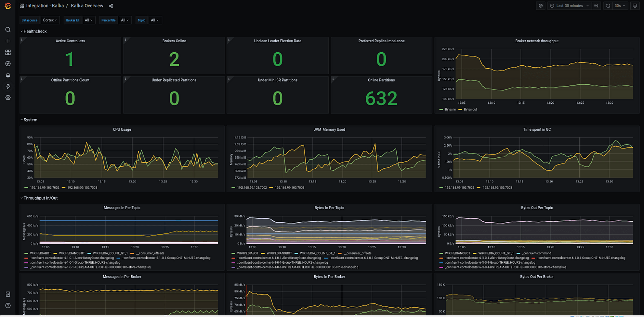Open the datasource Cortex dropdown
Image resolution: width=644 pixels, height=317 pixels.
pyautogui.click(x=50, y=20)
